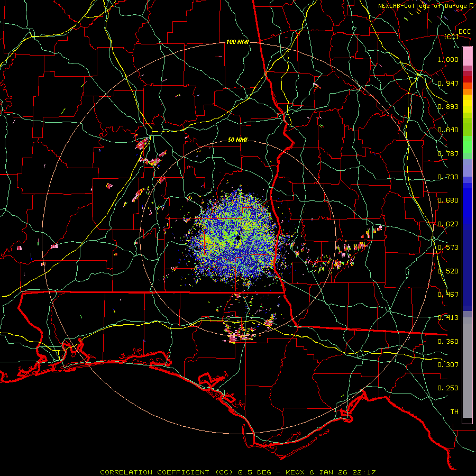Click the 1.000 value on the color scale

pos(448,59)
